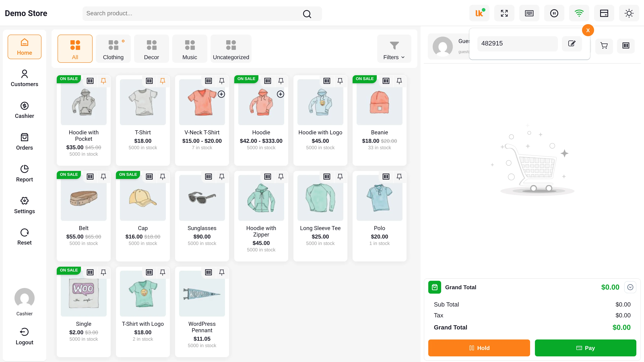The height and width of the screenshot is (362, 644).
Task: Click the pause circle icon in header
Action: 554,13
